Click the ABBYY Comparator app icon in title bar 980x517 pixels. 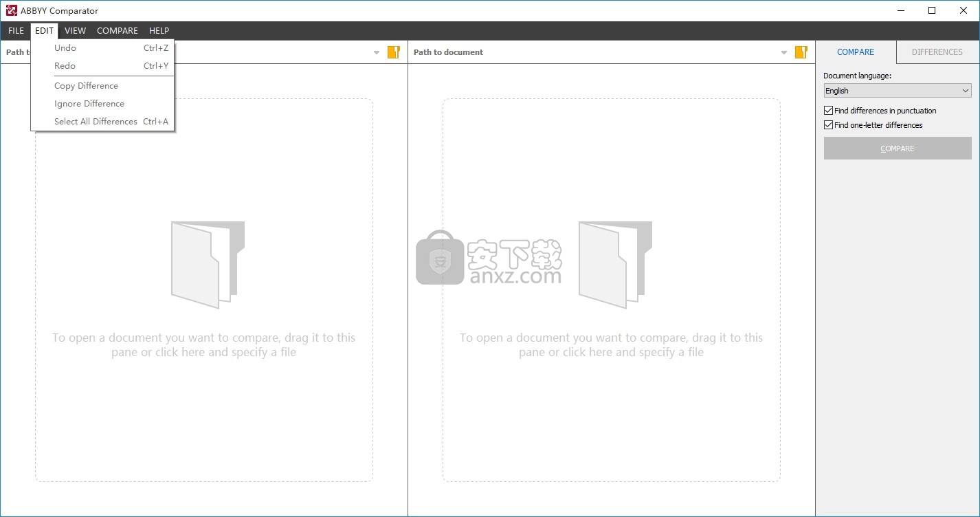click(x=11, y=10)
